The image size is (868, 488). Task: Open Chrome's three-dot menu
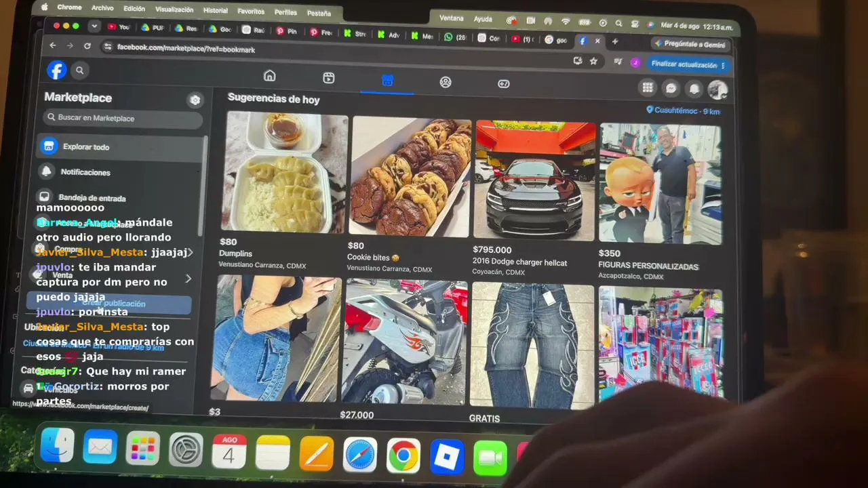coord(723,66)
